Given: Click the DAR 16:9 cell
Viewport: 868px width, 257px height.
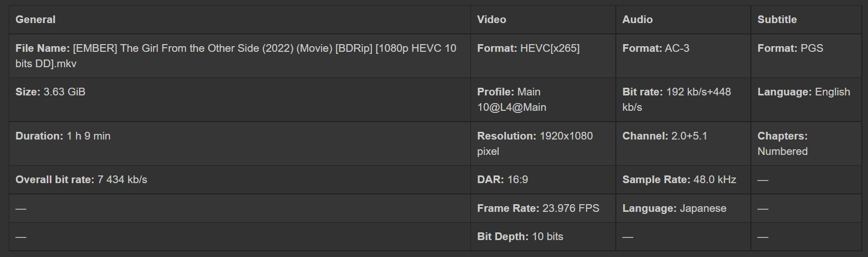Looking at the screenshot, I should tap(502, 180).
